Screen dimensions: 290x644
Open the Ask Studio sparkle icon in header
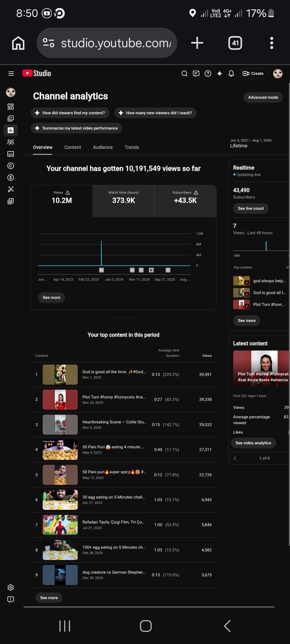[220, 74]
